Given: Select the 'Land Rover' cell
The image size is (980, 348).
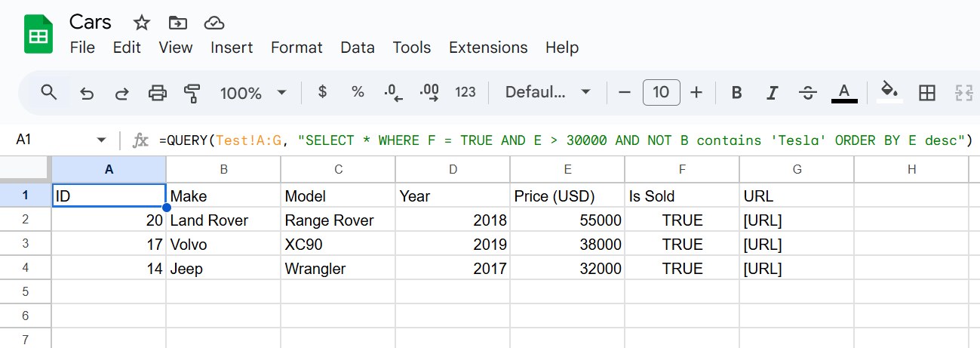Looking at the screenshot, I should (224, 220).
